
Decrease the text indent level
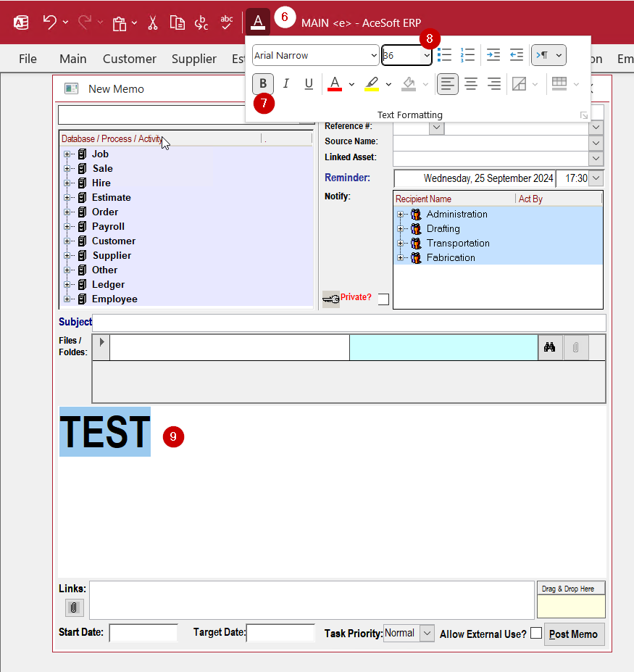click(x=516, y=55)
